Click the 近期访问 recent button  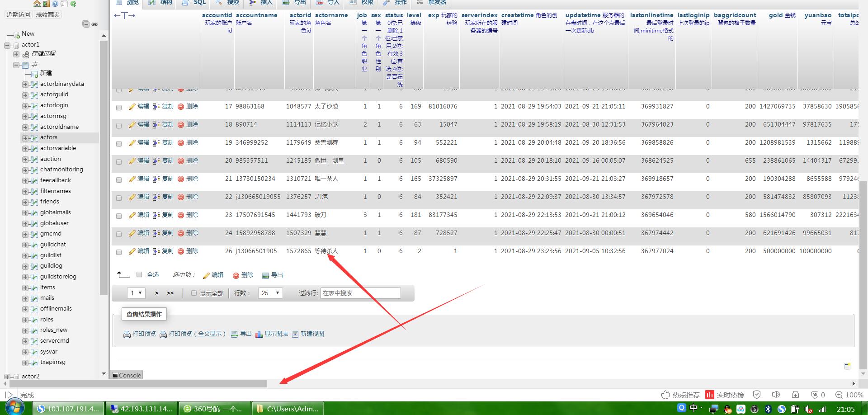tap(19, 14)
